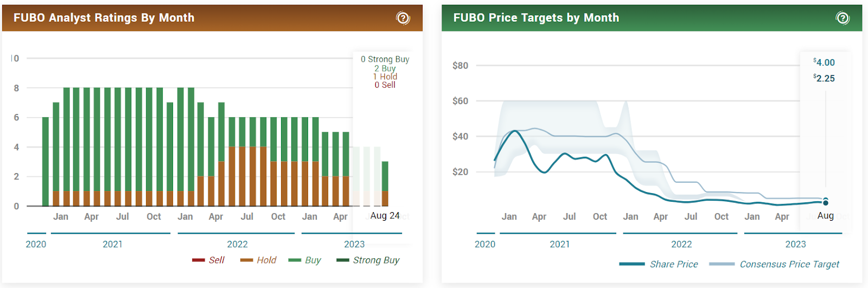Viewport: 868px width, 288px height.
Task: Click 2022 year label under price chart
Action: click(681, 244)
